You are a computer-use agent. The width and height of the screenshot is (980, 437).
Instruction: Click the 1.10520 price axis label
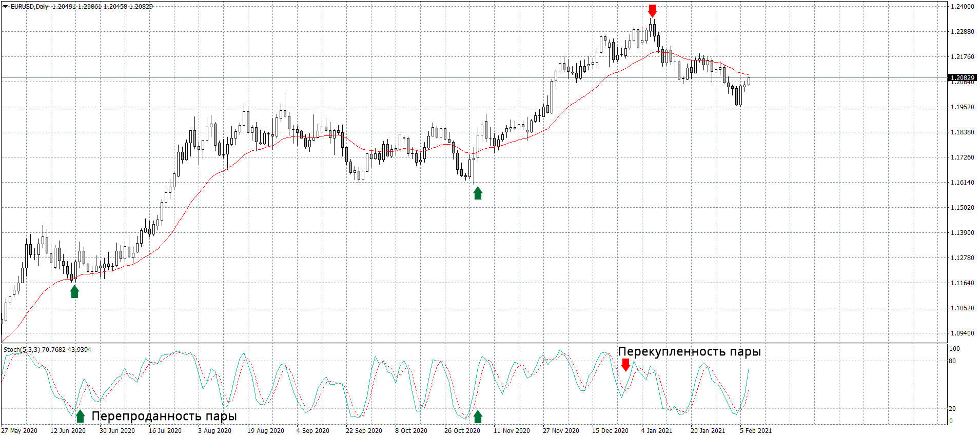(x=962, y=308)
